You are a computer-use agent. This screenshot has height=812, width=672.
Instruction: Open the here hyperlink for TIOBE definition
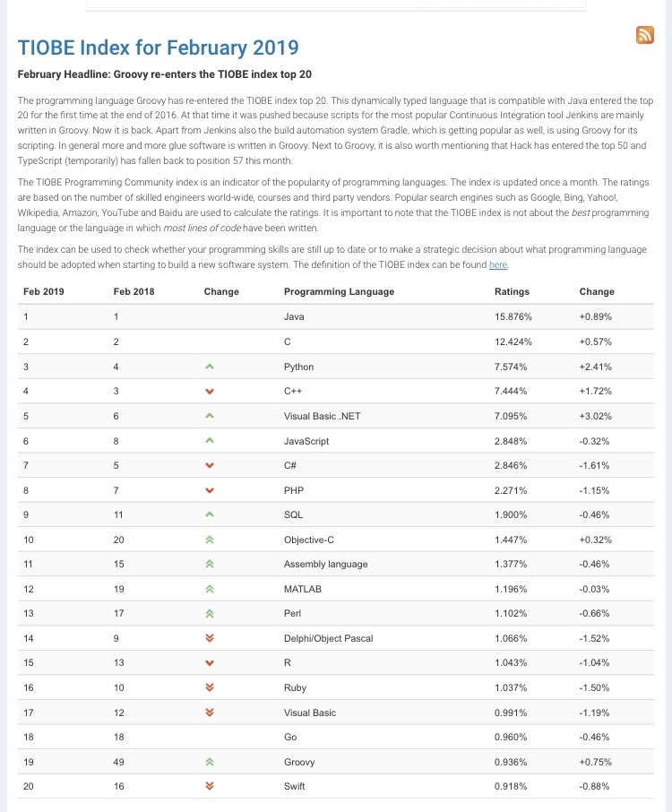tap(500, 265)
